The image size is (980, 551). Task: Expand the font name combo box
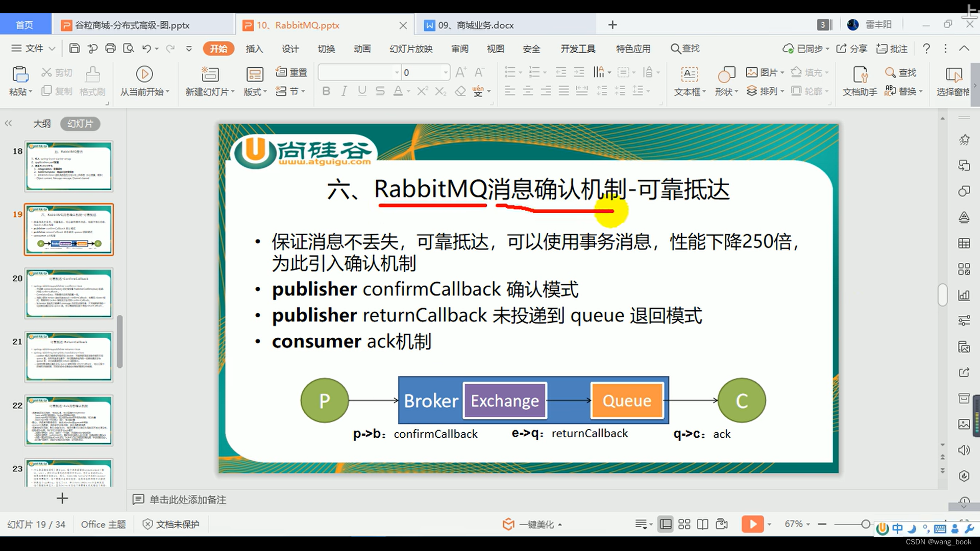pyautogui.click(x=397, y=72)
